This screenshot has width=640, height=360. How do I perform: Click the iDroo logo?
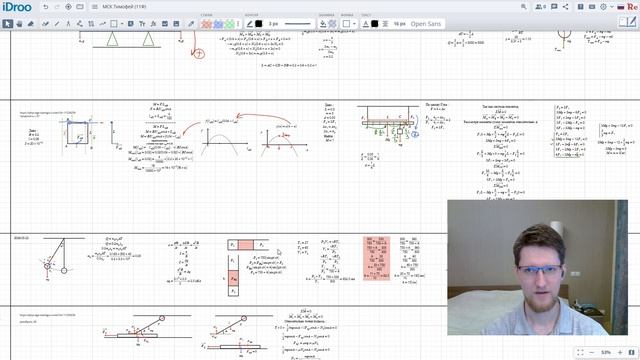[x=17, y=7]
